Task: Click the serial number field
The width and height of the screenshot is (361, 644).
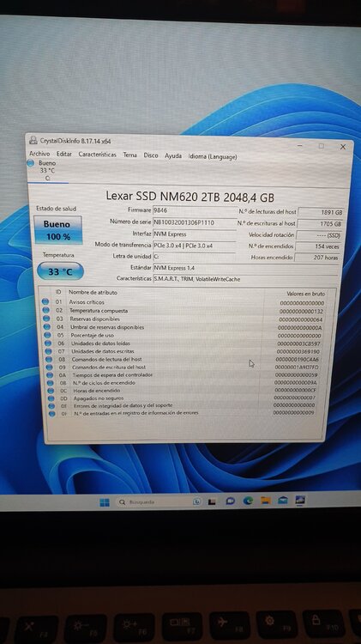Action: [195, 222]
